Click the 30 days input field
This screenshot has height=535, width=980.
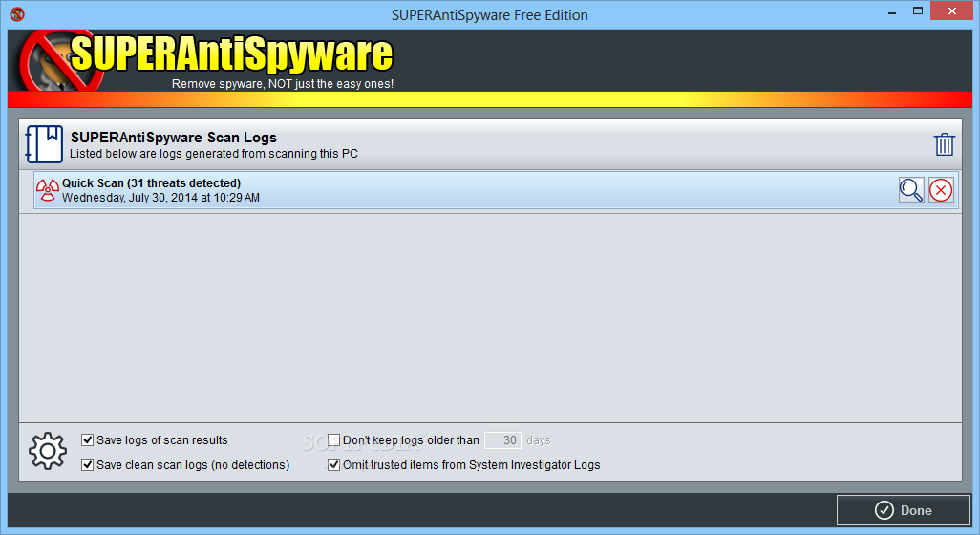point(502,440)
